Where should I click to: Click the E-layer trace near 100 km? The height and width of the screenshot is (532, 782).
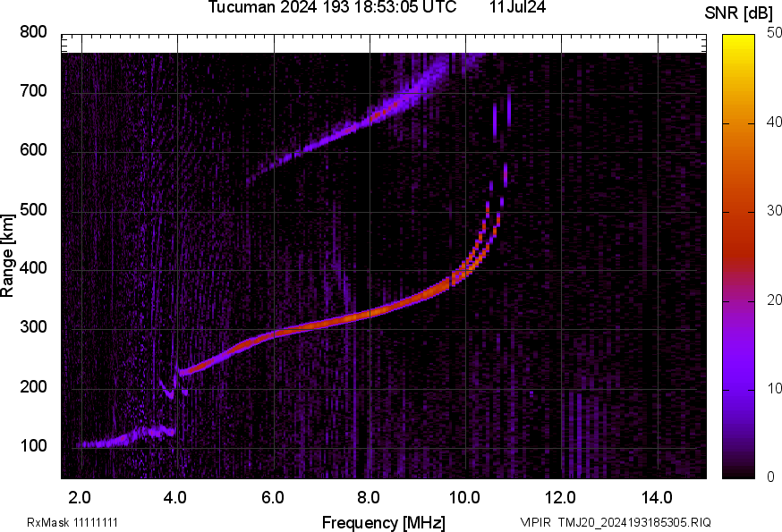(124, 437)
